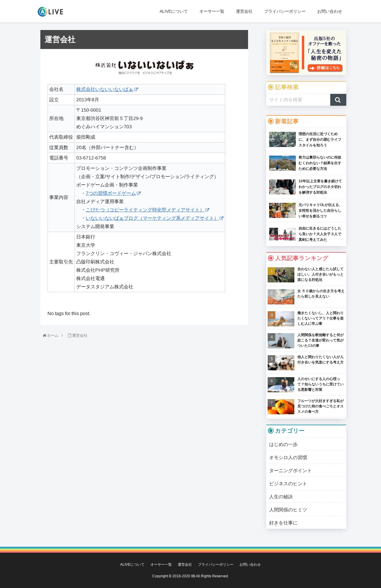This screenshot has height=588, width=381.
Task: Click the 2013年8月 table cell
Action: pyautogui.click(x=150, y=100)
